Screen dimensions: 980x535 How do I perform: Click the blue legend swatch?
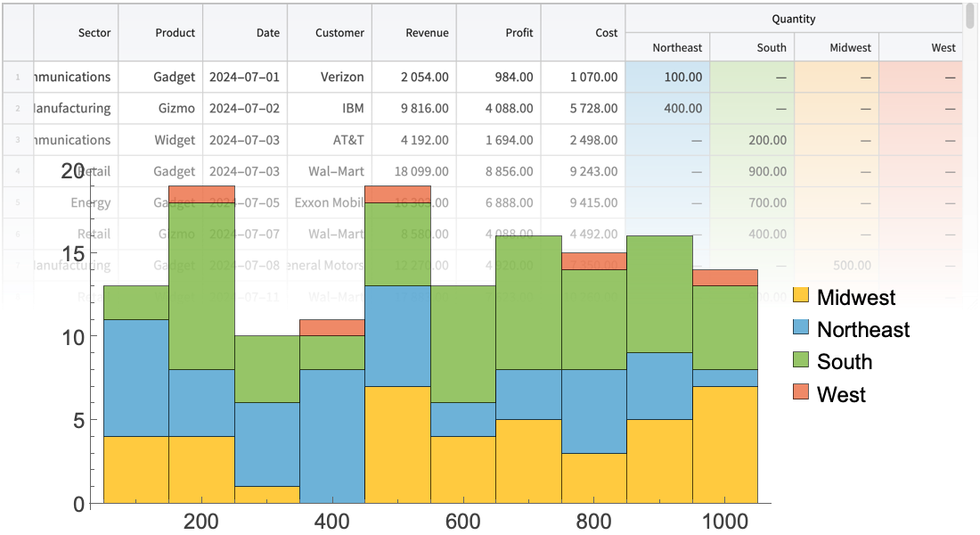coord(801,326)
